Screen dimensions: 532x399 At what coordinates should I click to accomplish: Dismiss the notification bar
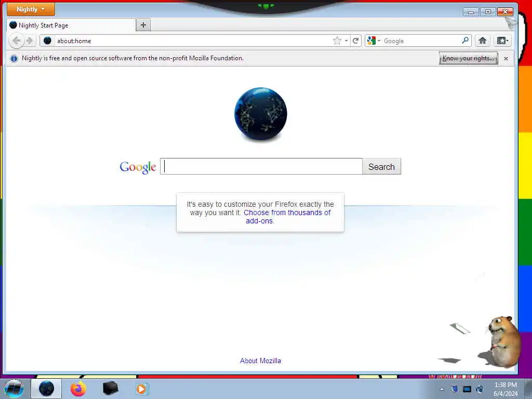[x=506, y=58]
